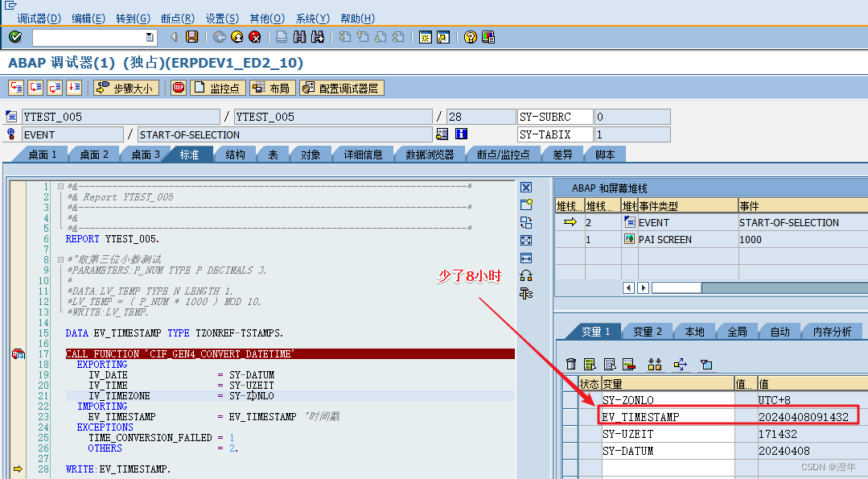Click the red Cancel icon

pos(255,37)
